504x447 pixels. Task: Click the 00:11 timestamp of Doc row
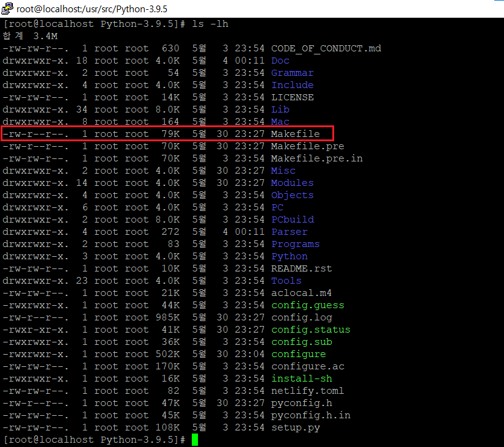249,61
